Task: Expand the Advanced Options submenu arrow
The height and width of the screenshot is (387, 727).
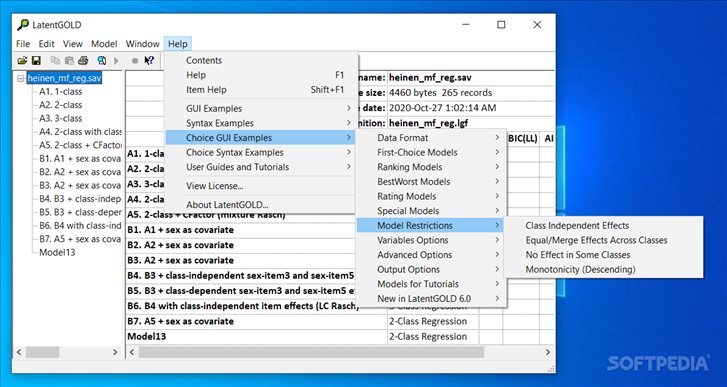Action: 497,255
